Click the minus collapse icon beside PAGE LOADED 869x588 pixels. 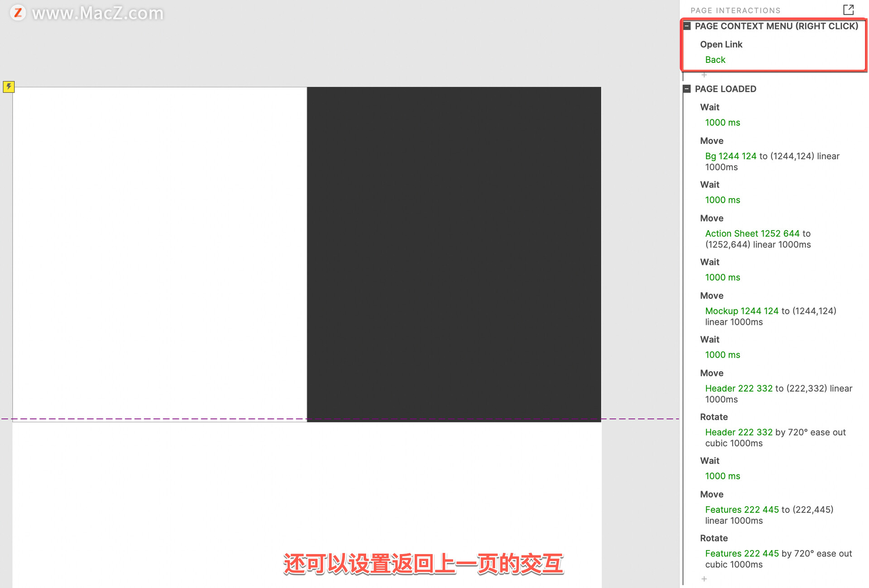[x=687, y=89]
